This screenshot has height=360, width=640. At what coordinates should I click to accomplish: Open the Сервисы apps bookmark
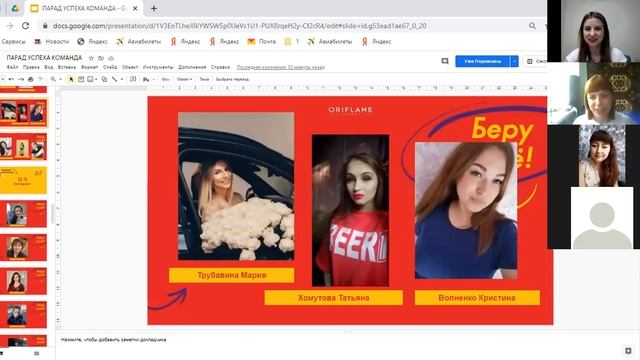(x=13, y=42)
